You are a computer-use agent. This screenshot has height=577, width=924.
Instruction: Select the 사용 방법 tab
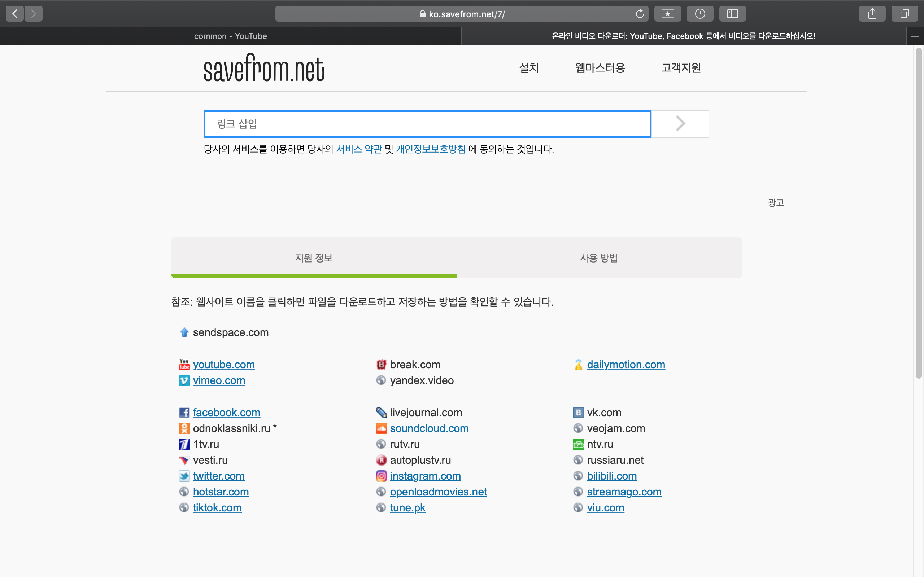coord(599,258)
